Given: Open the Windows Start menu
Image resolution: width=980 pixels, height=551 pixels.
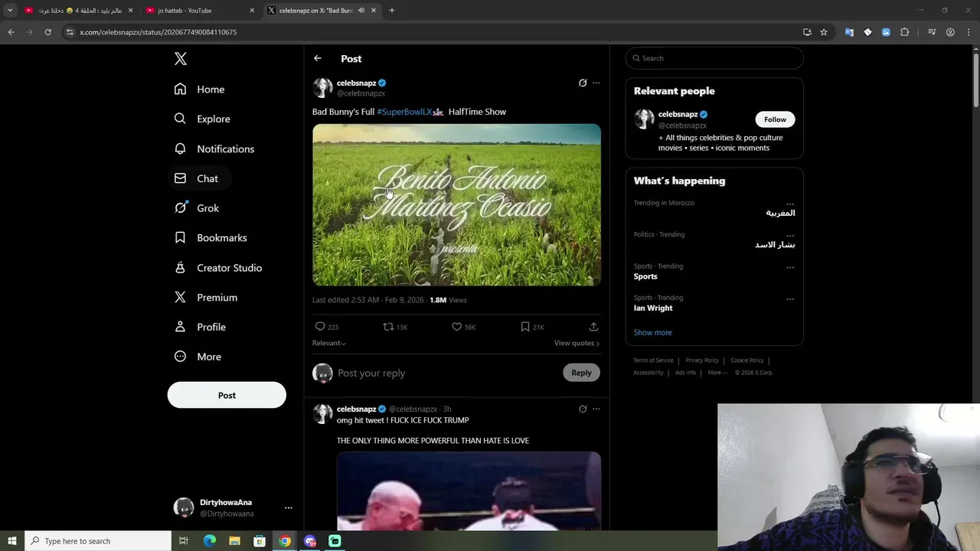Looking at the screenshot, I should 11,541.
